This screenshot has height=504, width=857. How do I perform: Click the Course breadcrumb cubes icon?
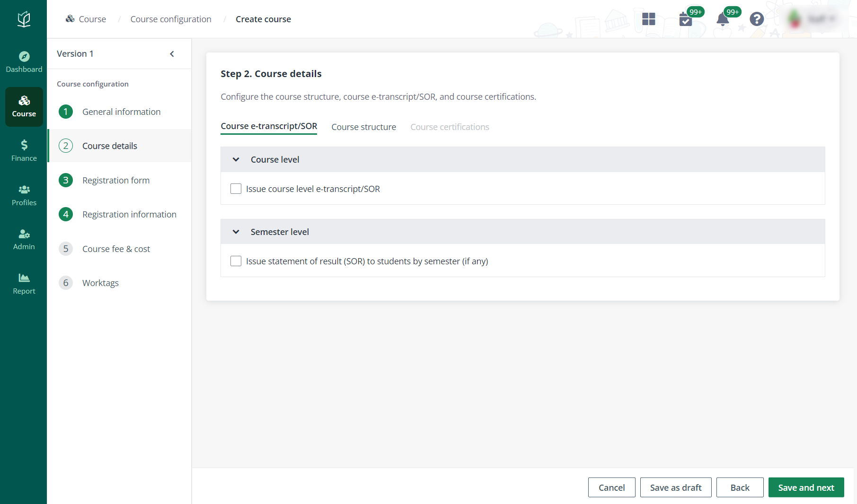pyautogui.click(x=70, y=19)
